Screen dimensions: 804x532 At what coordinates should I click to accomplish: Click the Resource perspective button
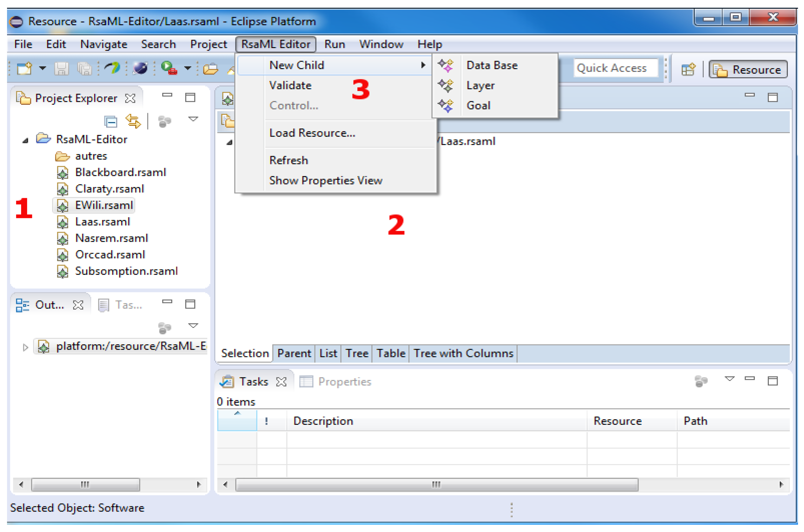(x=748, y=70)
